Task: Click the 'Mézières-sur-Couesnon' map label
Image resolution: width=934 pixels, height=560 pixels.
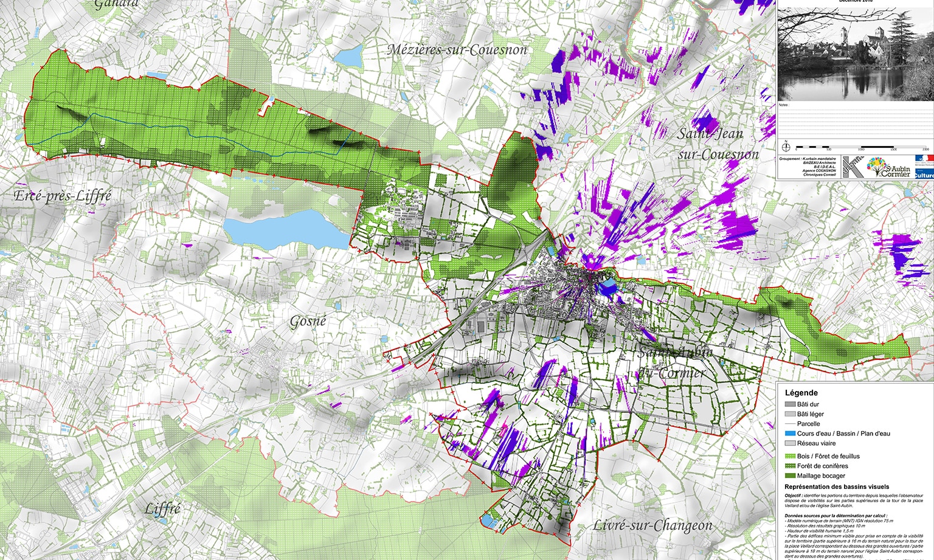Action: tap(457, 50)
